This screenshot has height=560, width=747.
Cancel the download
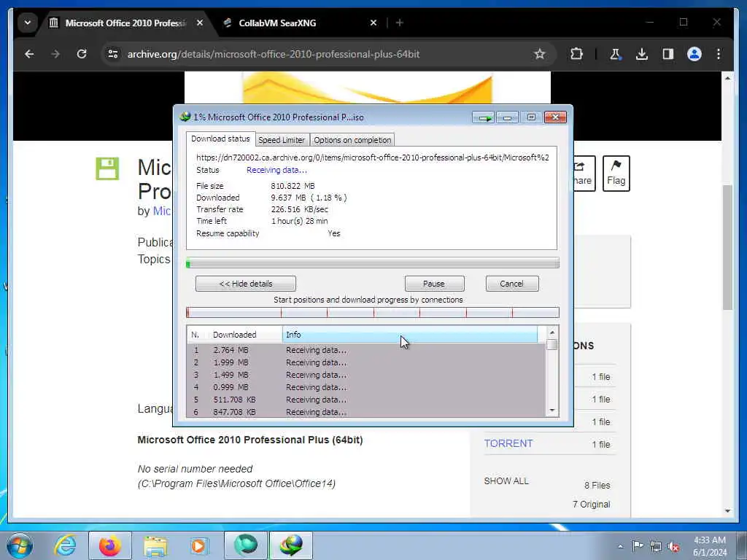(512, 284)
